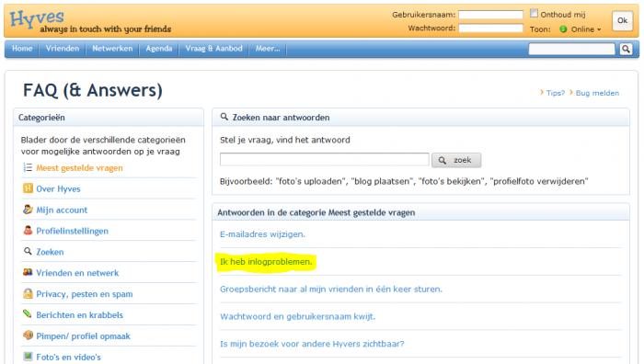Image resolution: width=644 pixels, height=364 pixels.
Task: Click the padlock icon for Privacy, pesten en spam
Action: (x=28, y=293)
